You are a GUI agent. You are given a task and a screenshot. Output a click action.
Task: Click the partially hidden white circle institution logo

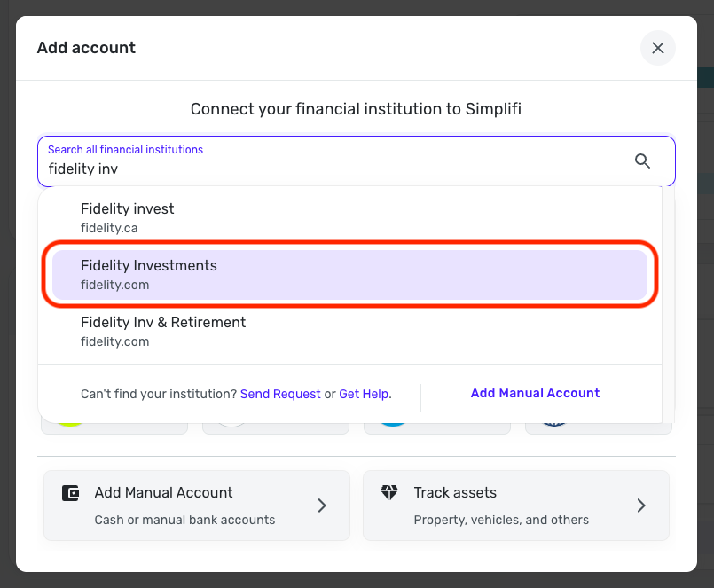[231, 426]
